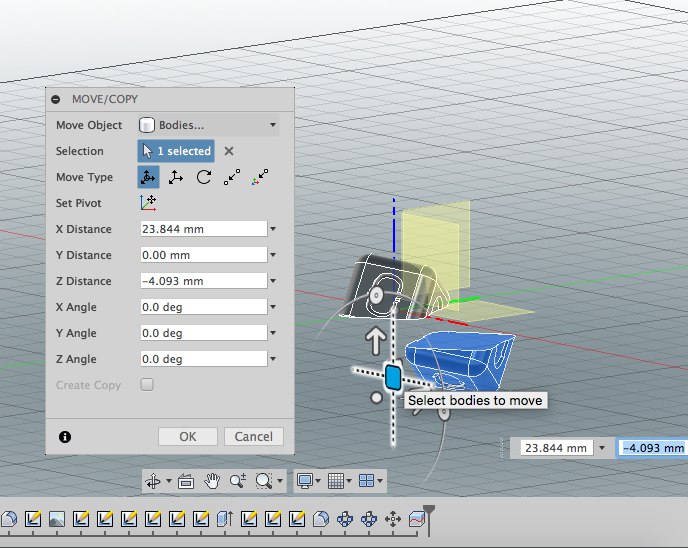
Task: Select the Translate move type icon
Action: [x=176, y=177]
